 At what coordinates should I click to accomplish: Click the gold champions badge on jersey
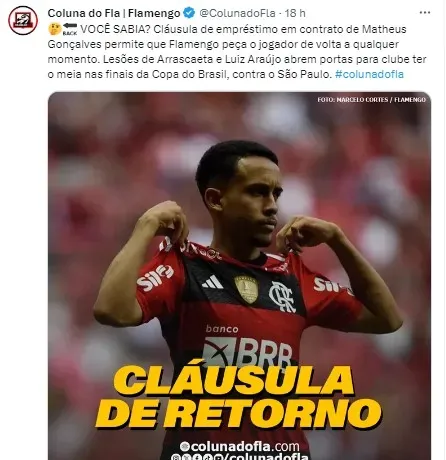point(246,289)
